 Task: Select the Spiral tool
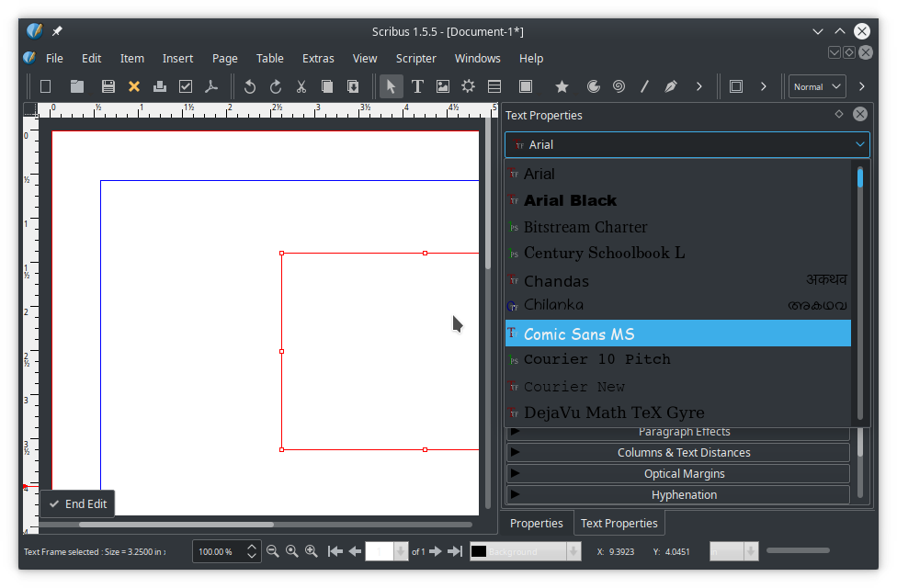tap(619, 86)
